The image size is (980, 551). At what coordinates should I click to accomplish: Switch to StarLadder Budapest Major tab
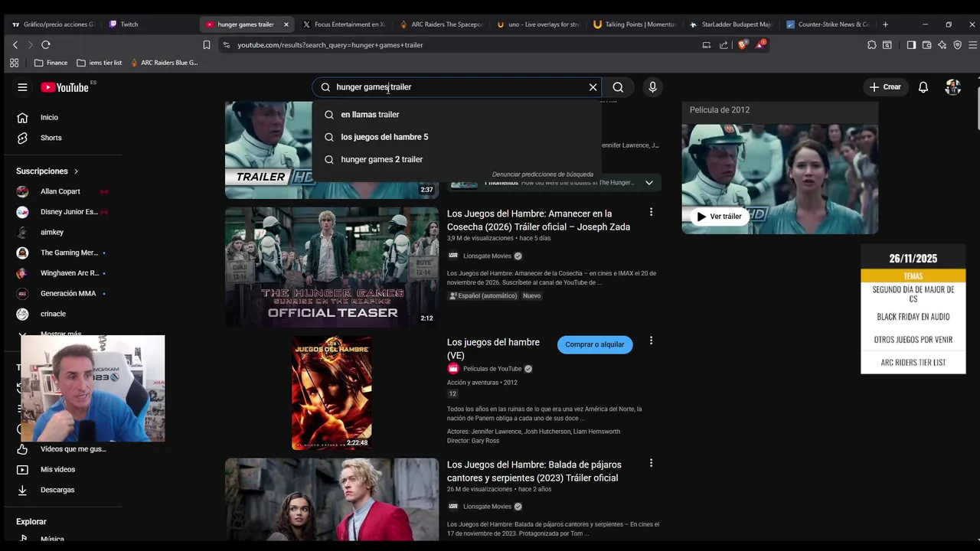point(731,24)
